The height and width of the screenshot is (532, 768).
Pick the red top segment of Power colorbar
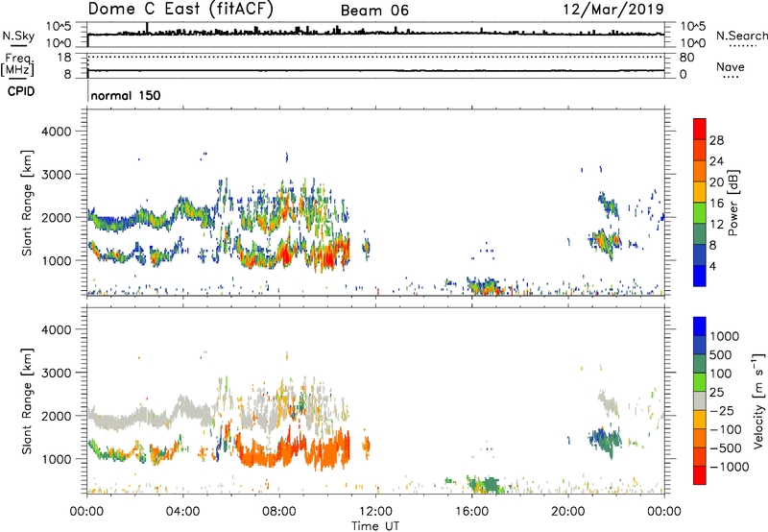pyautogui.click(x=700, y=130)
